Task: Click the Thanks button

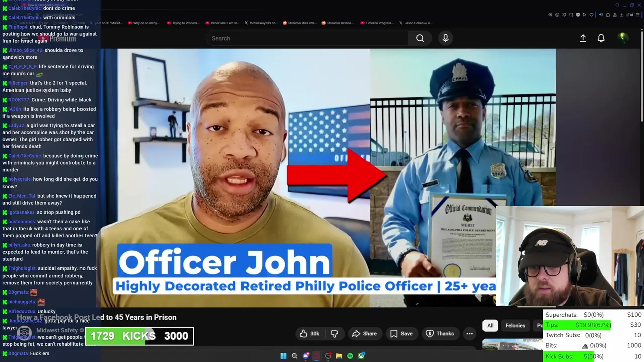Action: (440, 334)
